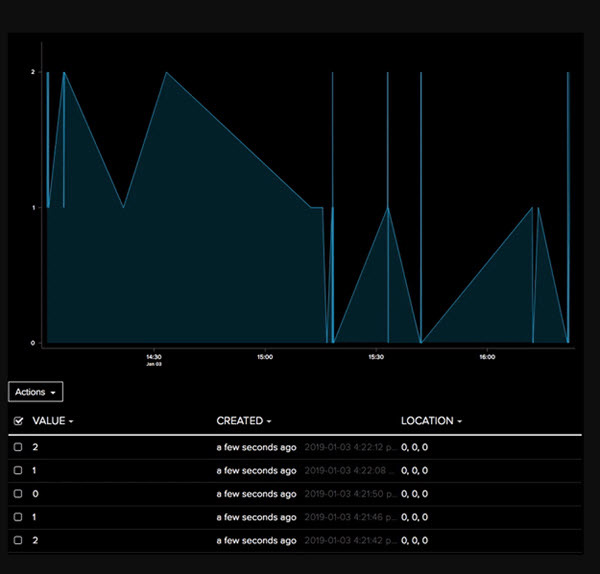Toggle the select-all checkbox in table header
Viewport: 600px width, 574px height.
pos(18,422)
